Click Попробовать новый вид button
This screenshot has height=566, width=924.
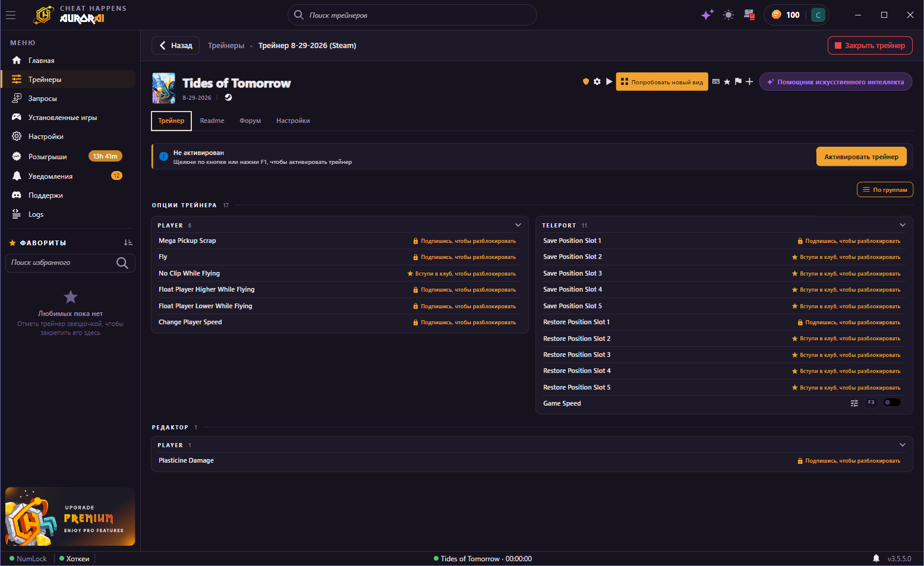[x=662, y=82]
